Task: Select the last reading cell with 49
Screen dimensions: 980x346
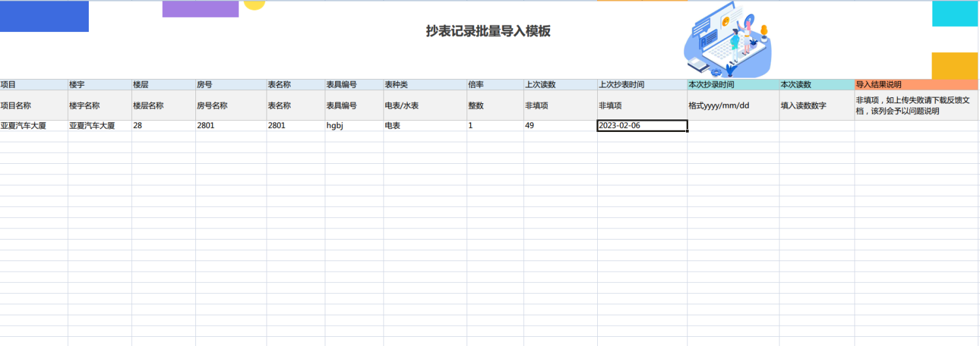Action: 560,126
